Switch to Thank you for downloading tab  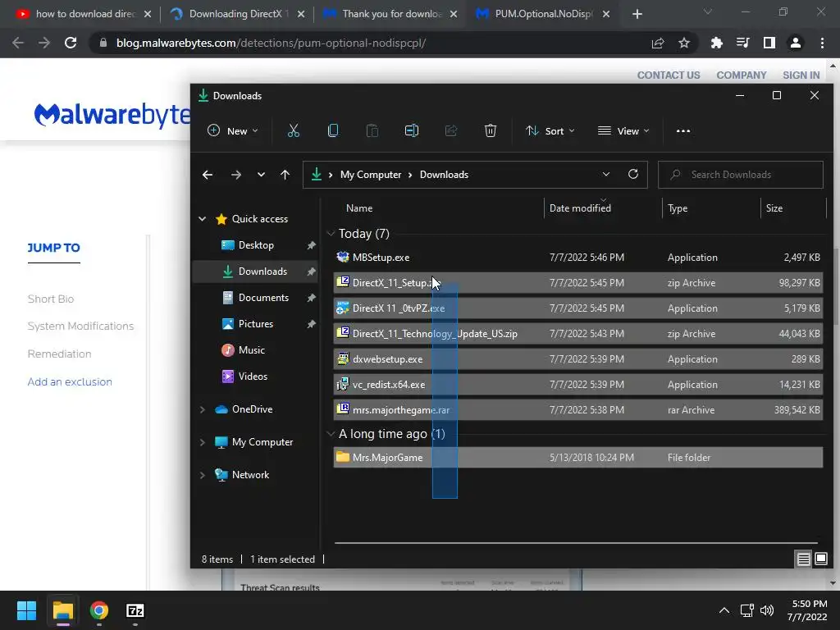click(390, 14)
